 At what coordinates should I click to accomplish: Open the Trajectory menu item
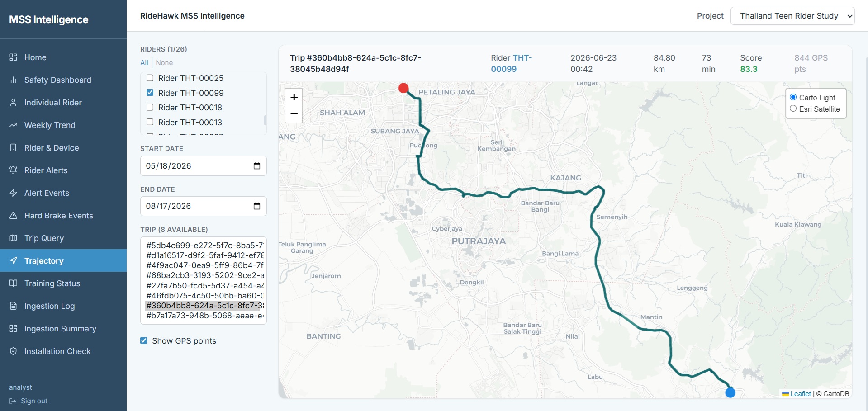tap(63, 260)
